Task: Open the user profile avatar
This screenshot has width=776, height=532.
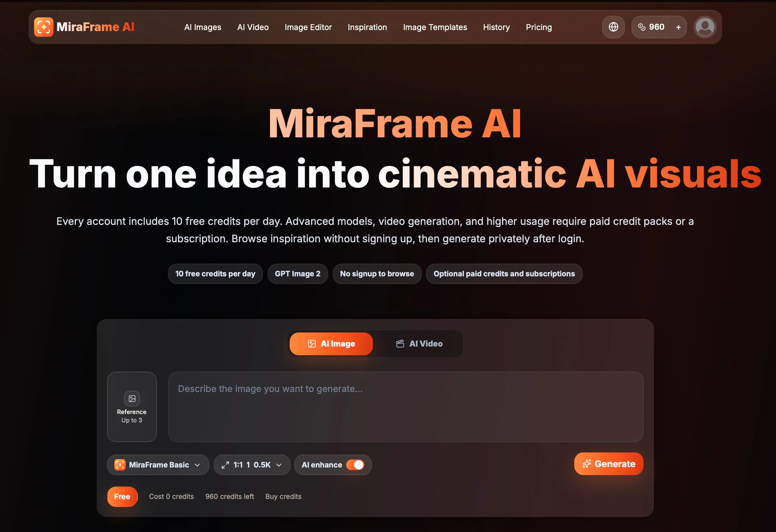Action: 705,27
